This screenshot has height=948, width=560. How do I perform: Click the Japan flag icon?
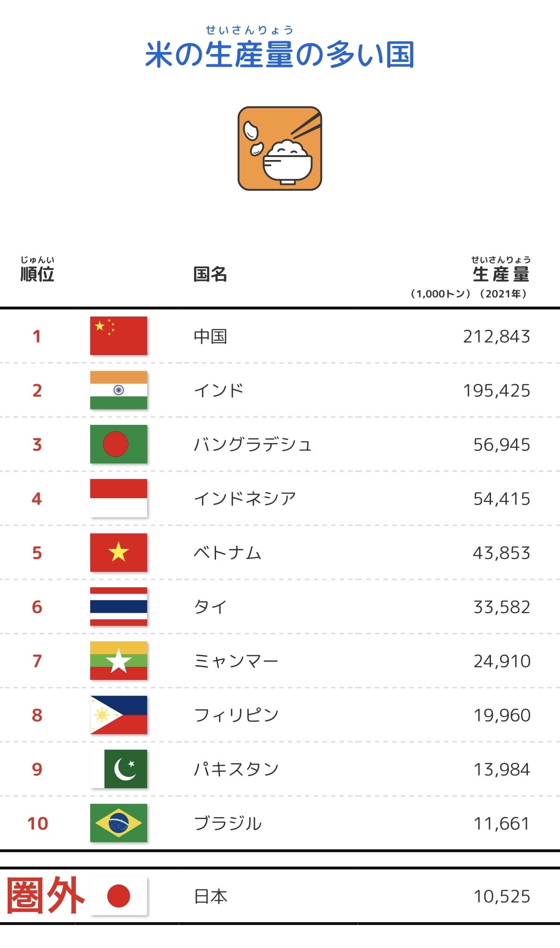[x=118, y=896]
